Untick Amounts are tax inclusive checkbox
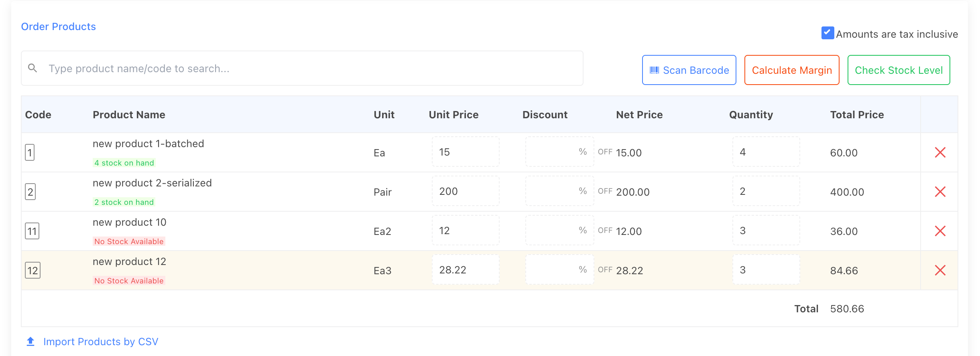980x356 pixels. click(x=828, y=33)
